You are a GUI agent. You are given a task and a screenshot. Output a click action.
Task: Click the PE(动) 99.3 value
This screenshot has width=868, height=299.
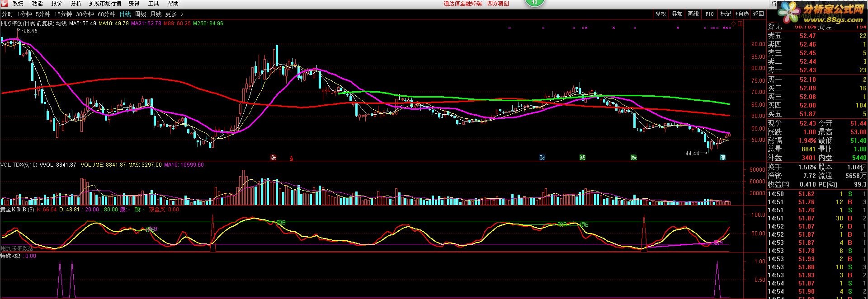click(x=860, y=184)
